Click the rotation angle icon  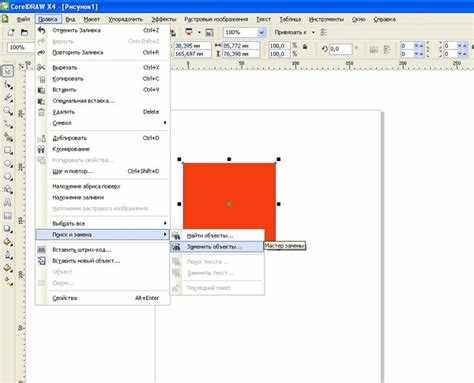325,49
